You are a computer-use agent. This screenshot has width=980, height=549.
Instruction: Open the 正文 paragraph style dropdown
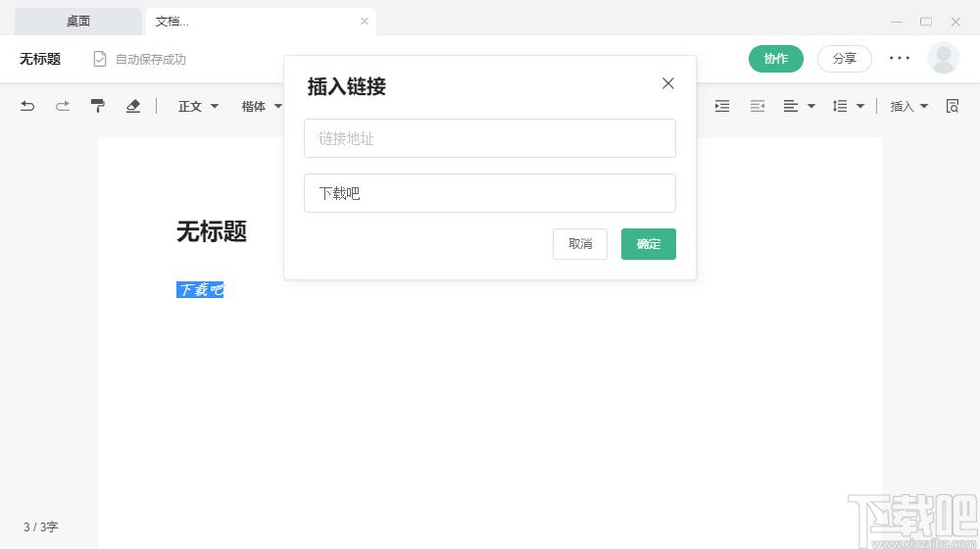pos(198,106)
